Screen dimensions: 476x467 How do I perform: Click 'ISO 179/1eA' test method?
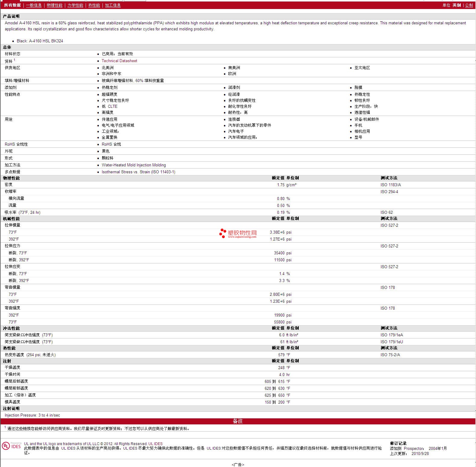392,335
